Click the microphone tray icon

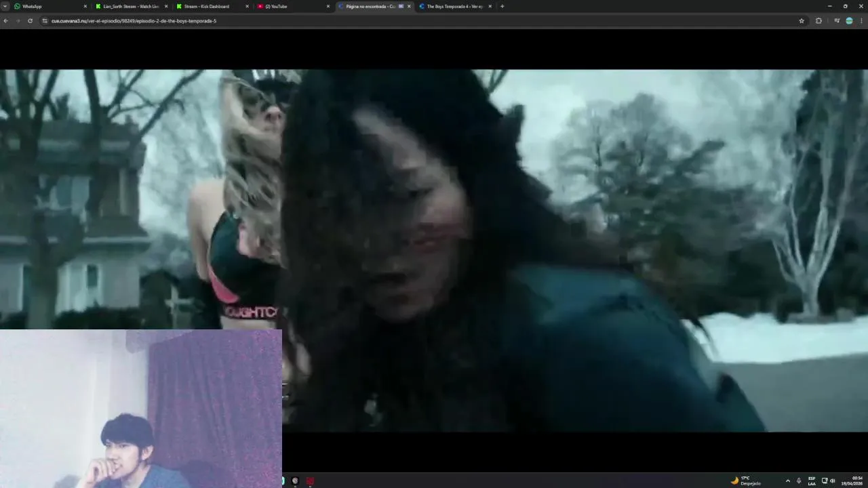pyautogui.click(x=799, y=481)
